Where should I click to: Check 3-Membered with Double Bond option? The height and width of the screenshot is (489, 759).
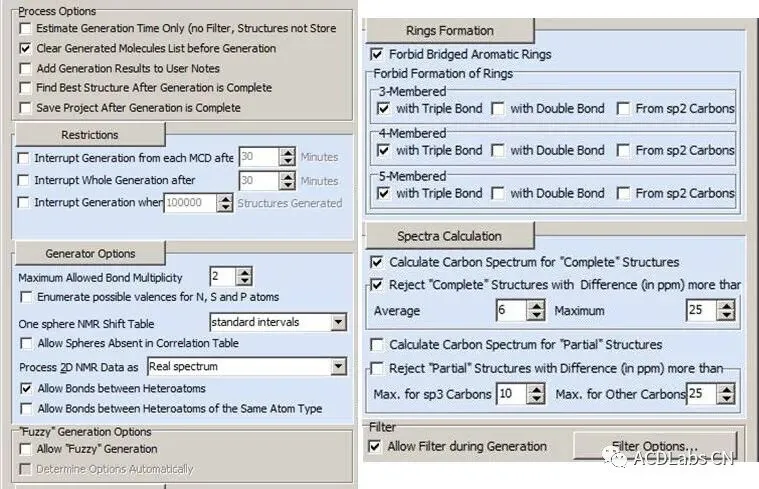click(498, 108)
